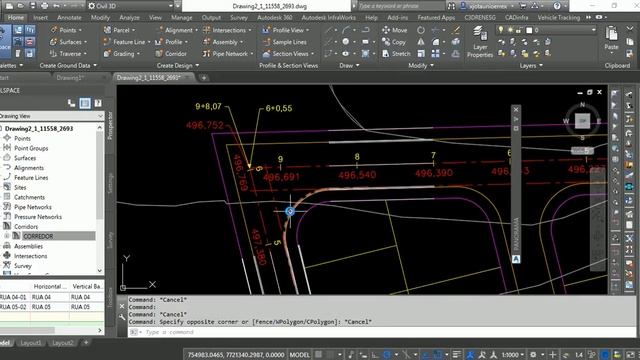Toggle MODEL space in the status bar

pos(300,355)
